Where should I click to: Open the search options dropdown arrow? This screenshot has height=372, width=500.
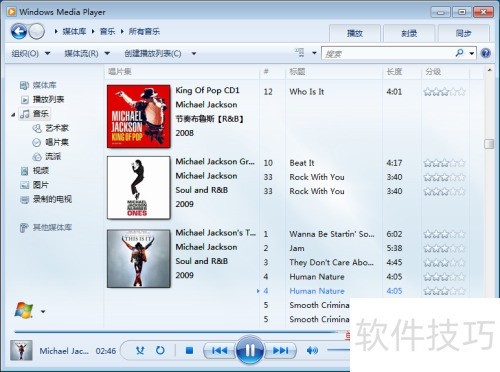click(471, 53)
